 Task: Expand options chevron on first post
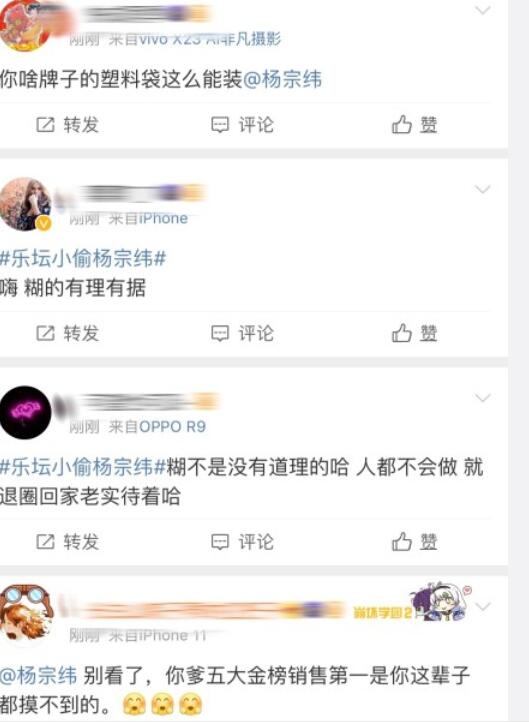(482, 10)
